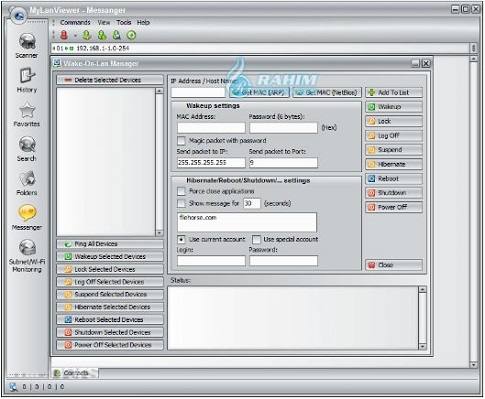485x399 pixels.
Task: Click the round green plus toolbar icon
Action: 132,35
